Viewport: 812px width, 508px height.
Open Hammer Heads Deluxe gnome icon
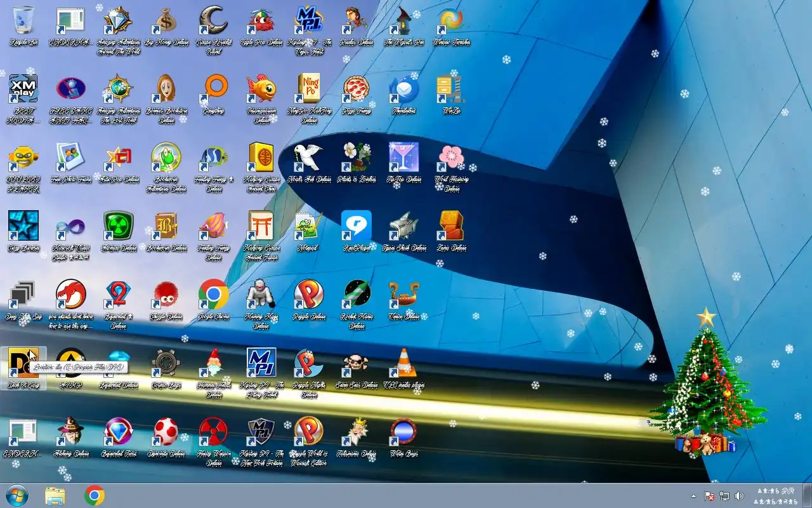pos(214,363)
